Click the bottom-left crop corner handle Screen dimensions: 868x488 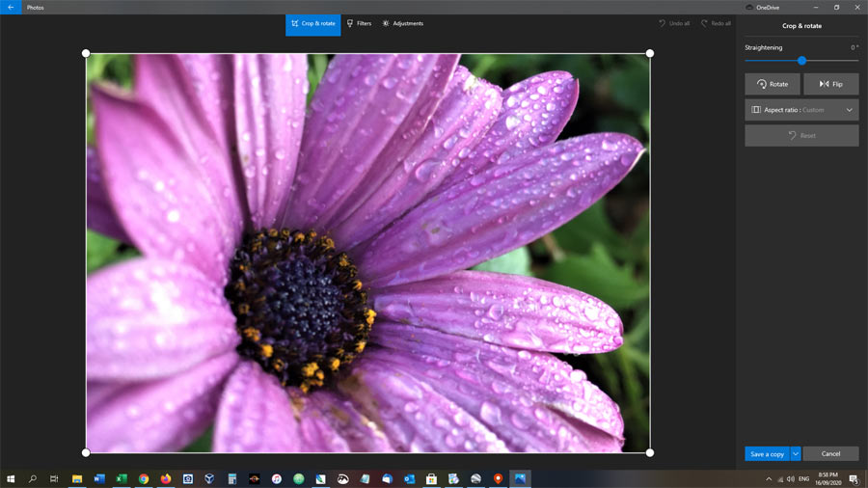86,452
